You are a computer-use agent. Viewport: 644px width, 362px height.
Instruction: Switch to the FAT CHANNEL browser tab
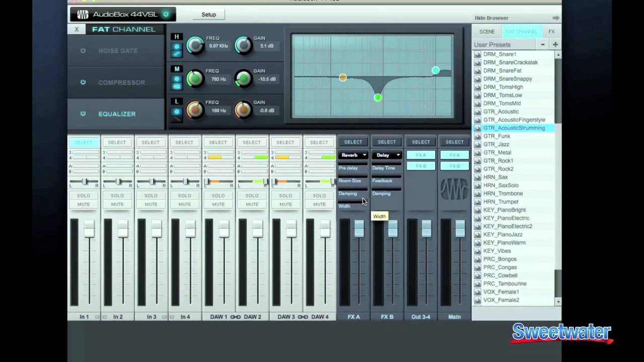(x=521, y=31)
